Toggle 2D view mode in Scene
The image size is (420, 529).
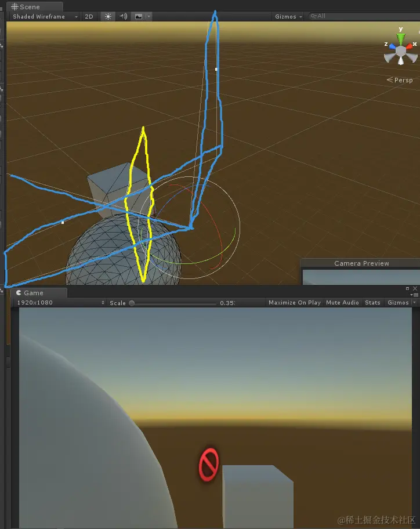(x=89, y=16)
